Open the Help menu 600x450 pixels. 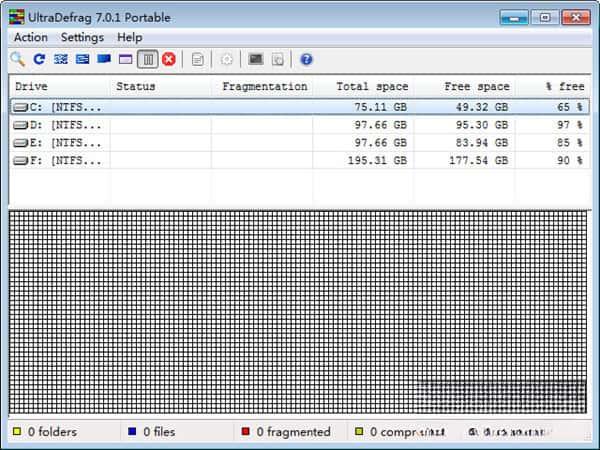pyautogui.click(x=130, y=38)
